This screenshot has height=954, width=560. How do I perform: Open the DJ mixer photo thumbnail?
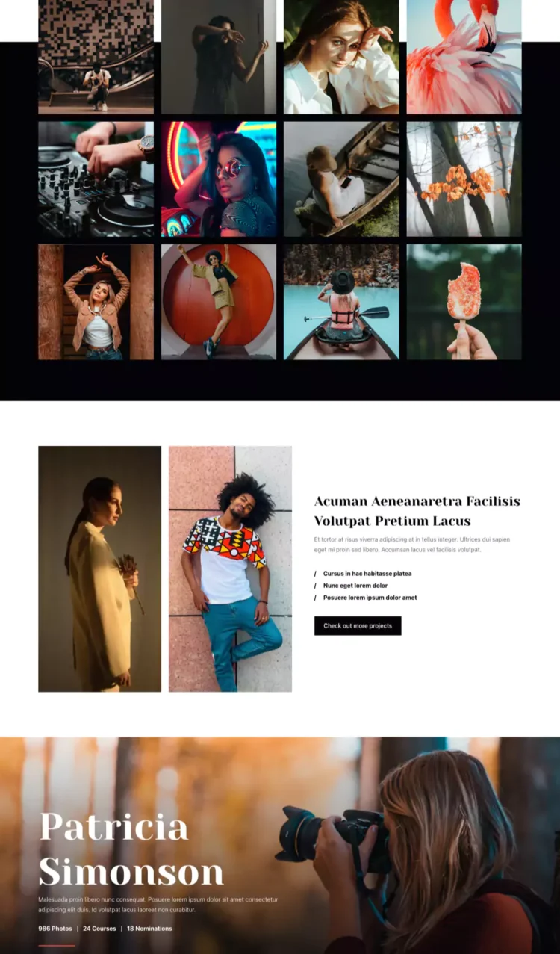(96, 179)
